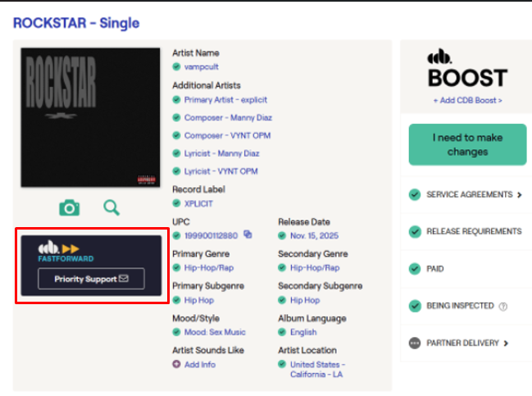Click the English album language link
Viewport: 532px width, 396px height.
(x=303, y=332)
